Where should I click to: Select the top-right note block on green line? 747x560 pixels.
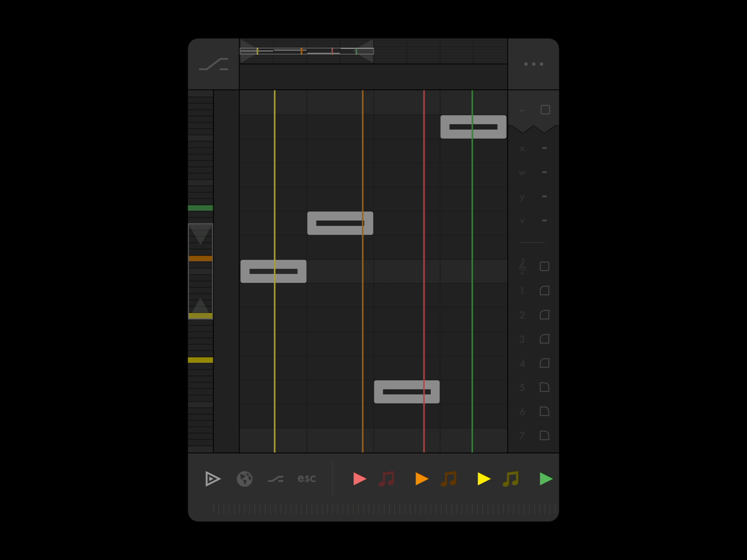pos(473,127)
